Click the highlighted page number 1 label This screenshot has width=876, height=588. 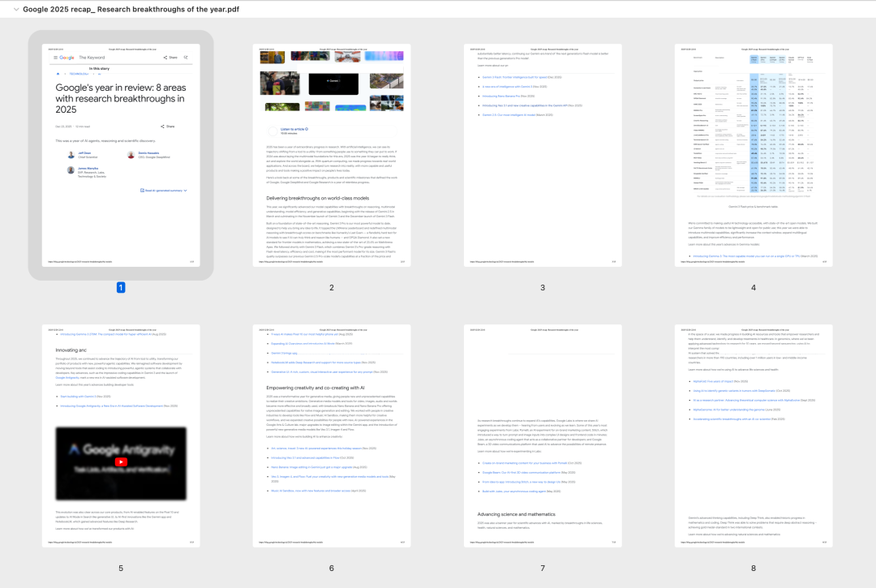pyautogui.click(x=121, y=288)
